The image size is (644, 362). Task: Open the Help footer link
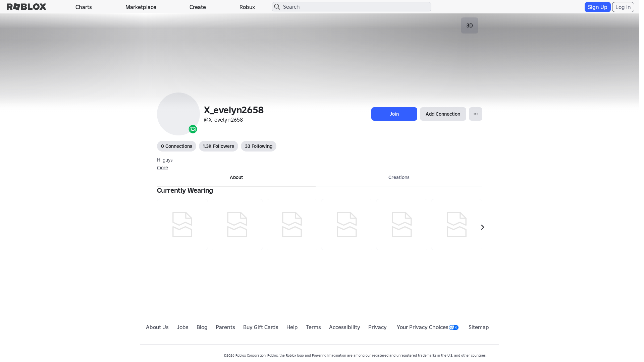pyautogui.click(x=292, y=327)
